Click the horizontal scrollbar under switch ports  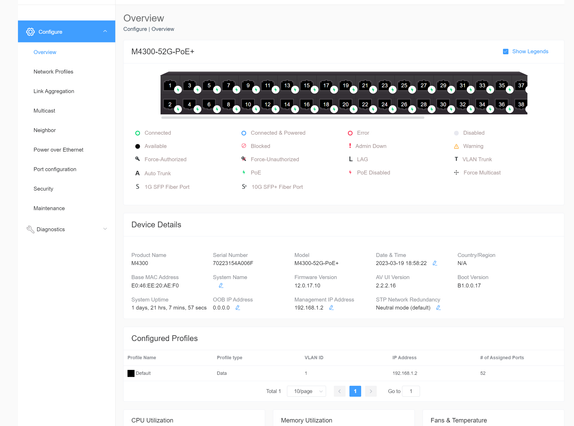(x=292, y=118)
